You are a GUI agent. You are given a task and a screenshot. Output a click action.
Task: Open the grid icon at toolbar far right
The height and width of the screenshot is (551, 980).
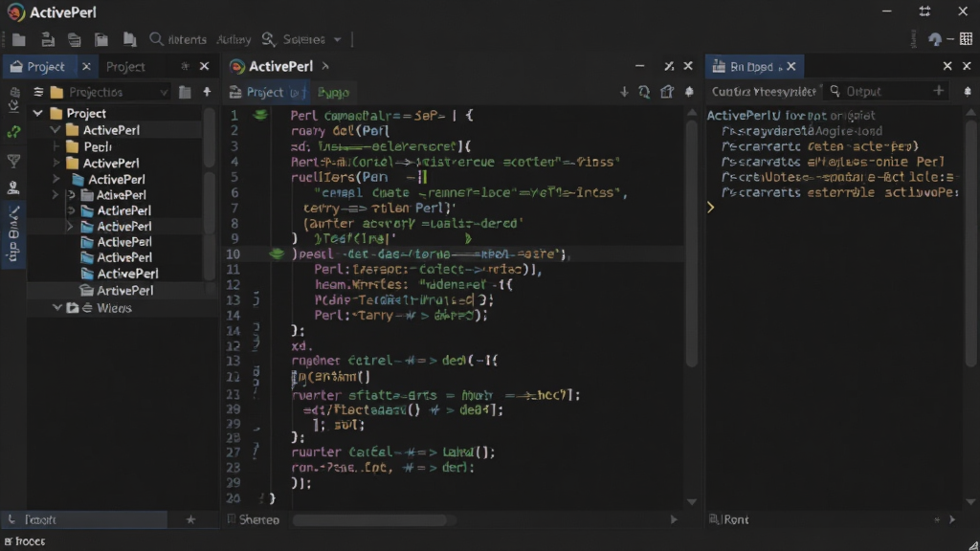pos(967,38)
